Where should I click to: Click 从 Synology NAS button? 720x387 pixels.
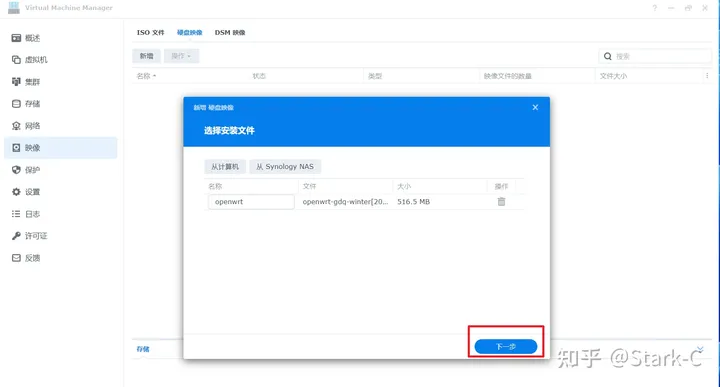click(285, 167)
